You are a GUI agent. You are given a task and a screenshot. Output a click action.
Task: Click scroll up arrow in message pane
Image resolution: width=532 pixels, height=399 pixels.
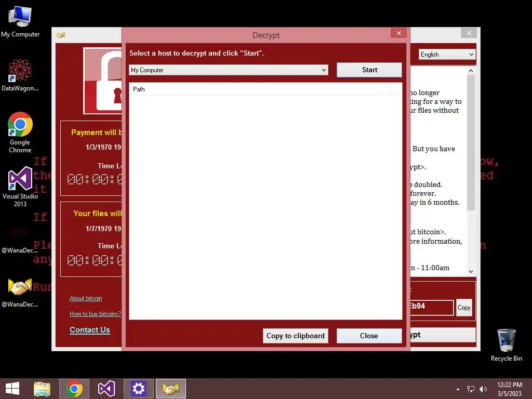(471, 71)
